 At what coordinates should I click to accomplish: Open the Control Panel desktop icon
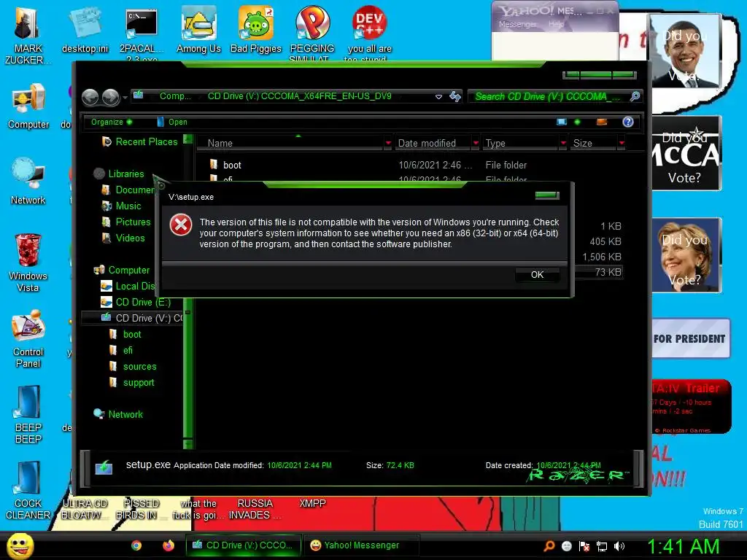[28, 338]
